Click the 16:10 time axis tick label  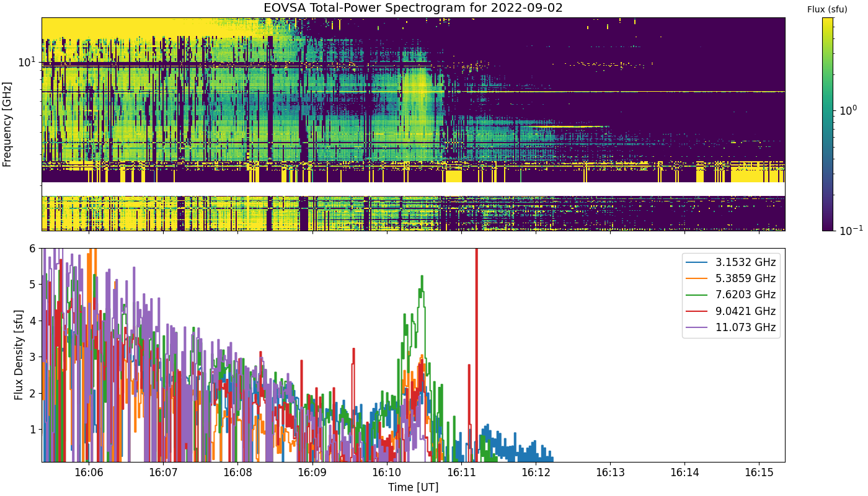coord(387,472)
